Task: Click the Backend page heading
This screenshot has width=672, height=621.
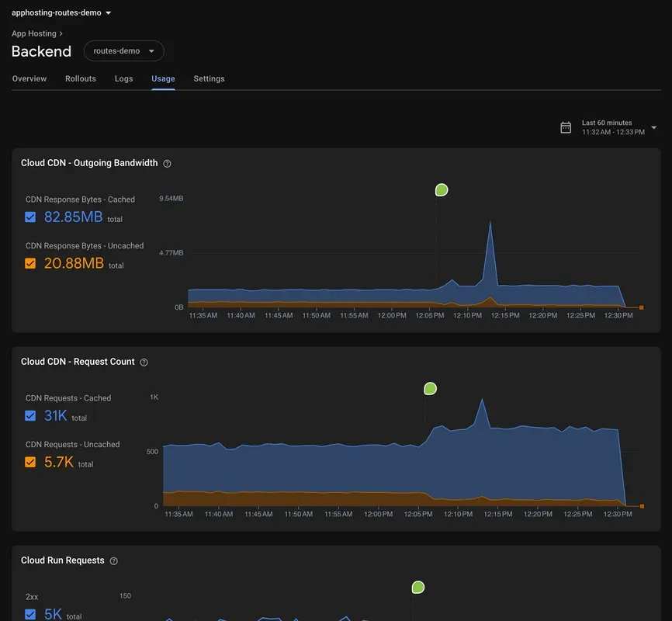Action: (42, 51)
